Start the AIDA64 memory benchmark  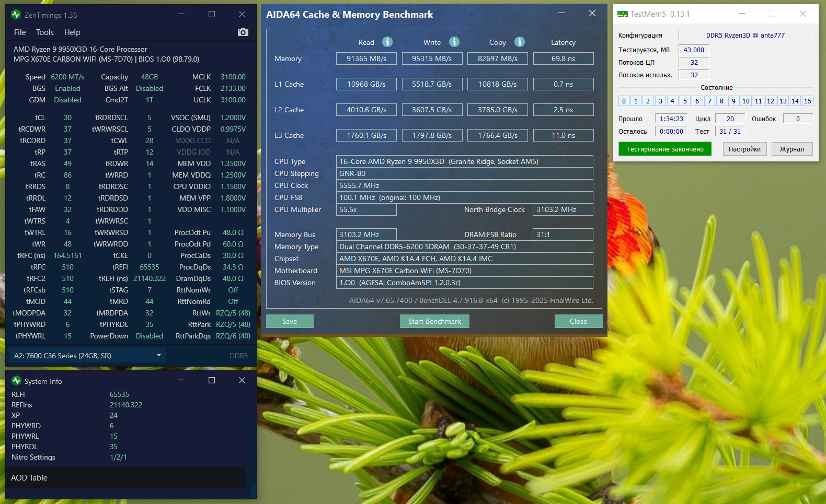434,321
